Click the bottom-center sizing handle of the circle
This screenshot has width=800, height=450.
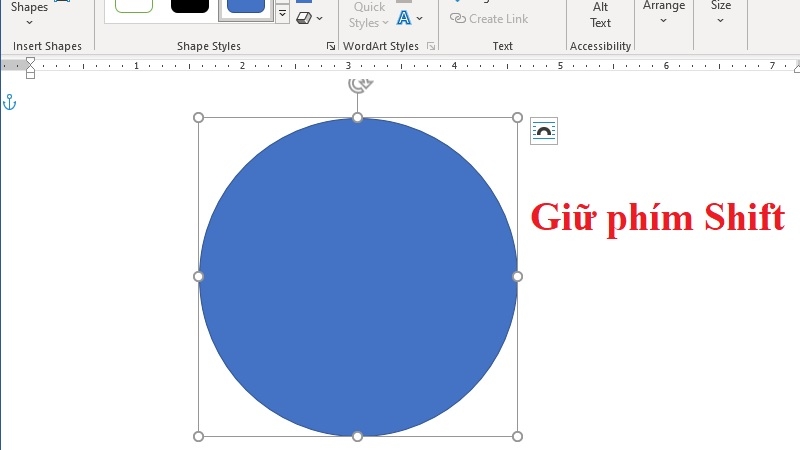click(x=358, y=436)
